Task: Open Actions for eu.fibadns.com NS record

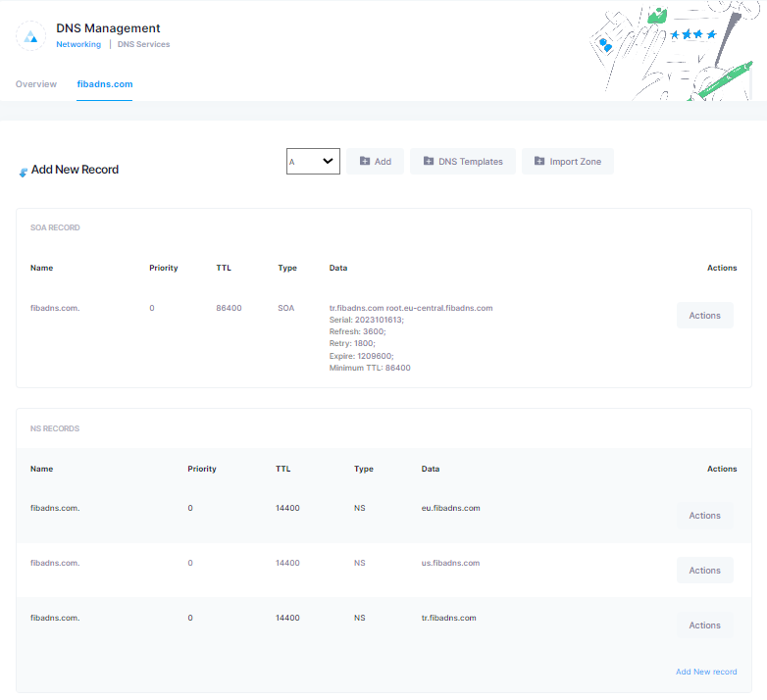Action: tap(705, 516)
